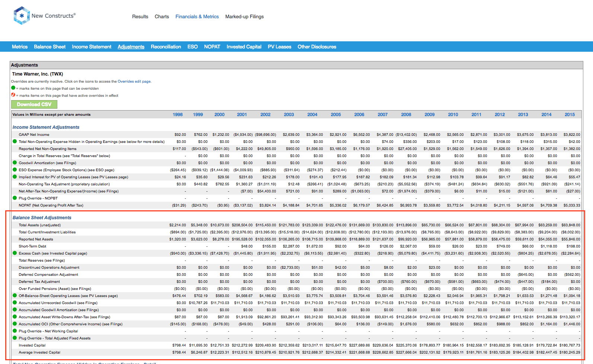The width and height of the screenshot is (593, 364).
Task: Click the Balance Sheet Adjustments heading
Action: (42, 218)
